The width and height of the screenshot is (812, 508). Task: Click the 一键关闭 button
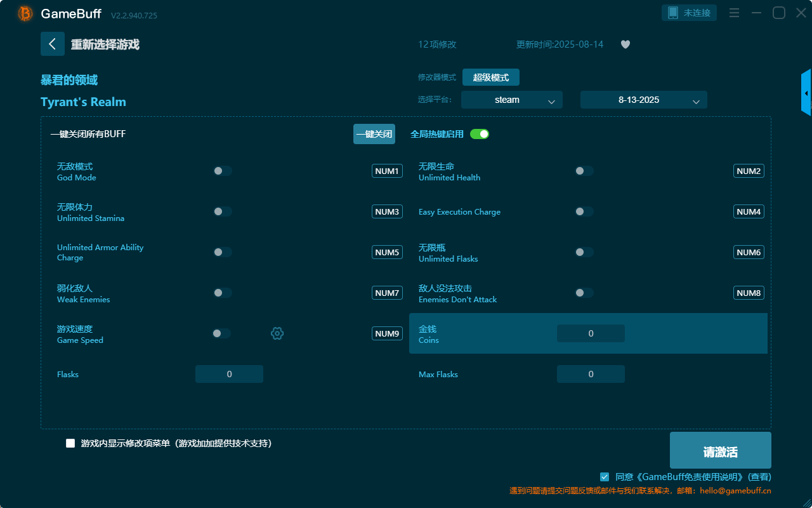click(x=374, y=134)
